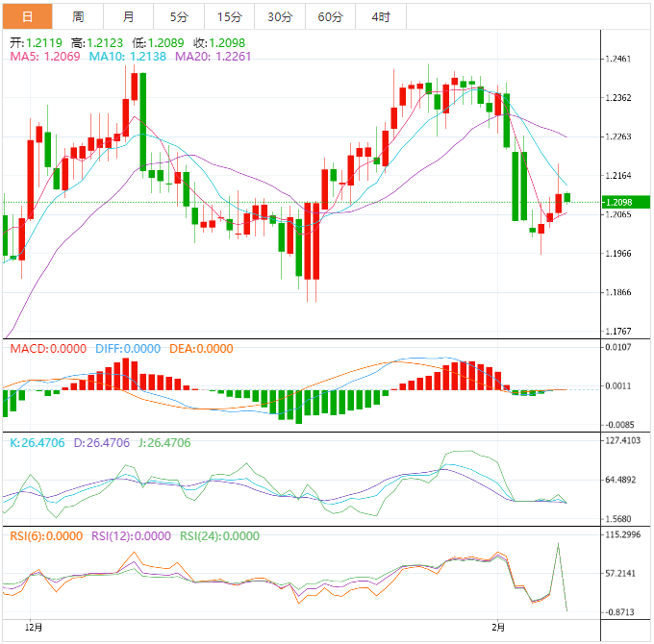Open the 月 monthly chart tab
This screenshot has height=644, width=654.
(x=129, y=17)
